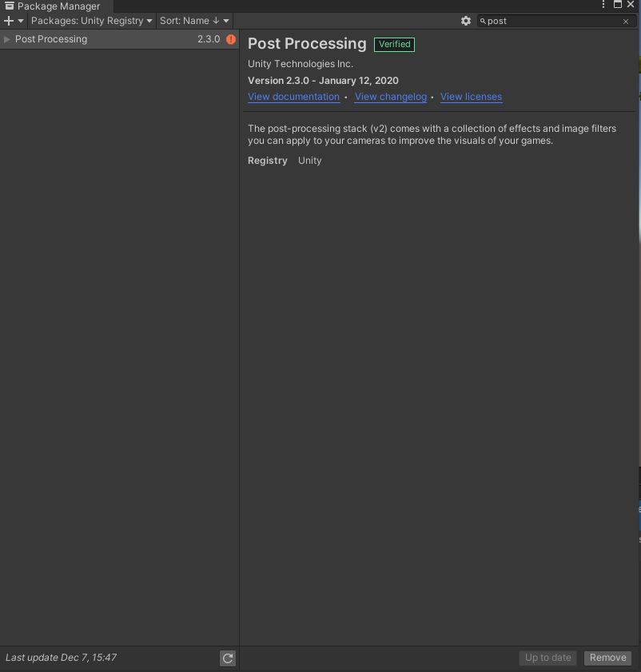Click Version 2.3.0 - January 12, 2020 text
641x672 pixels.
(x=323, y=81)
